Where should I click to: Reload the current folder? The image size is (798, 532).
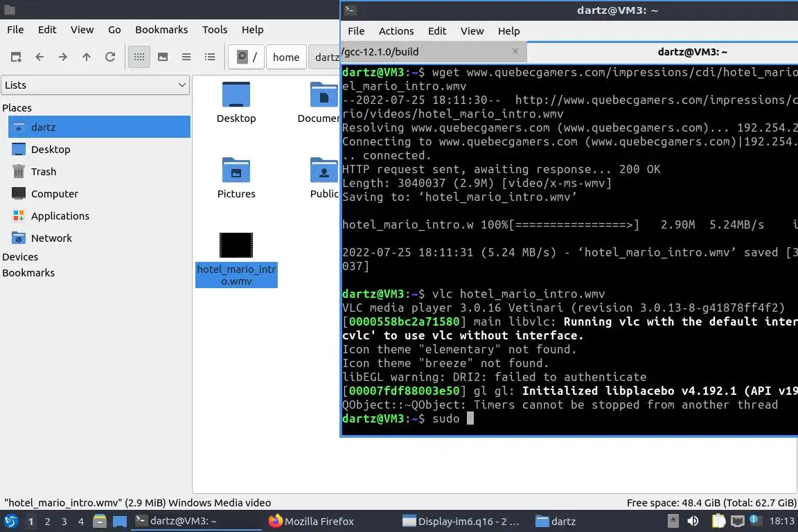(110, 57)
